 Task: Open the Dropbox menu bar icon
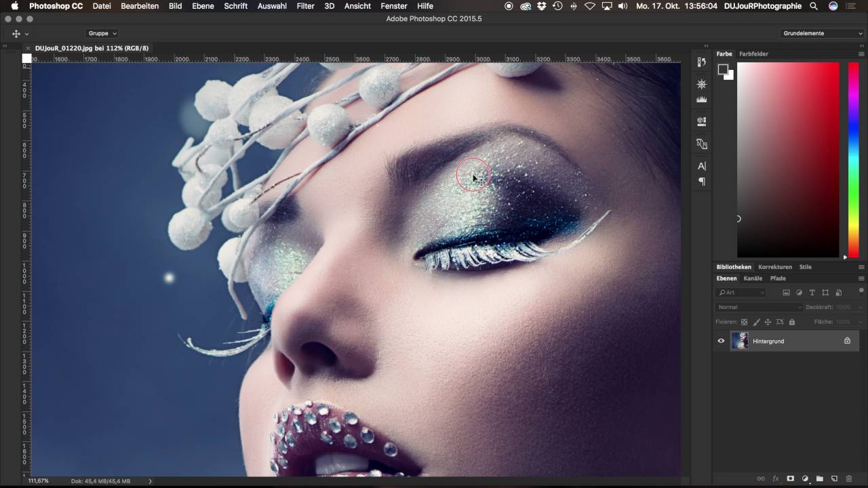(x=541, y=6)
